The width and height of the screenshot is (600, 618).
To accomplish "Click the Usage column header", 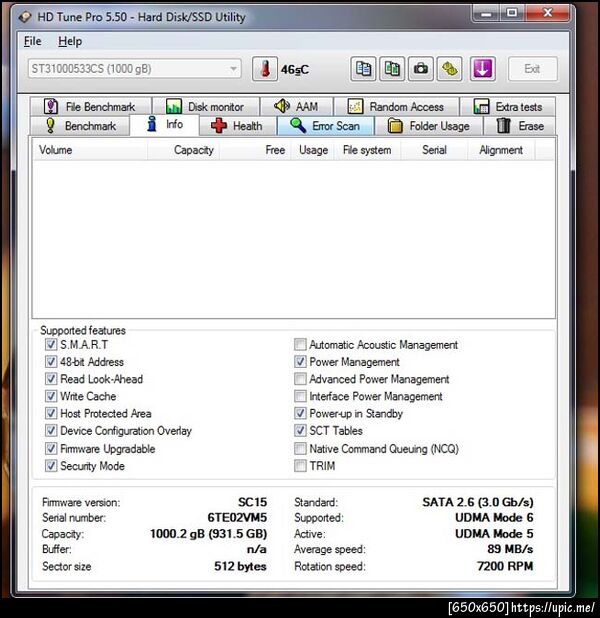I will tap(313, 150).
